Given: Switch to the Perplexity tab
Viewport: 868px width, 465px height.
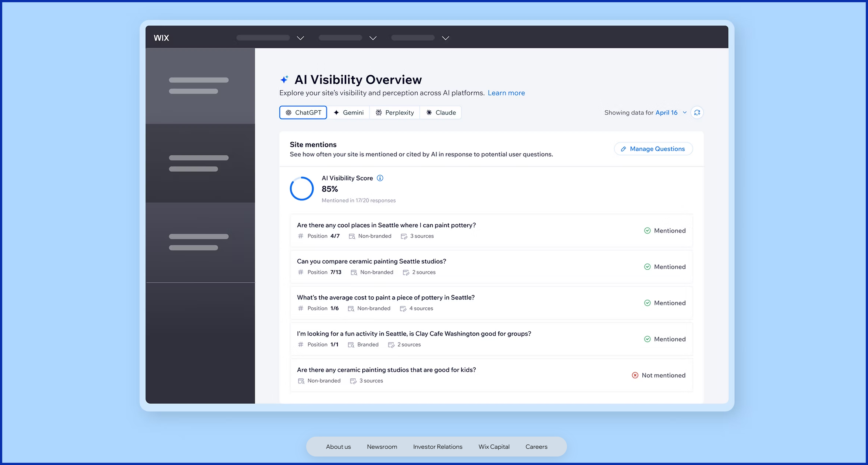Looking at the screenshot, I should [x=394, y=113].
